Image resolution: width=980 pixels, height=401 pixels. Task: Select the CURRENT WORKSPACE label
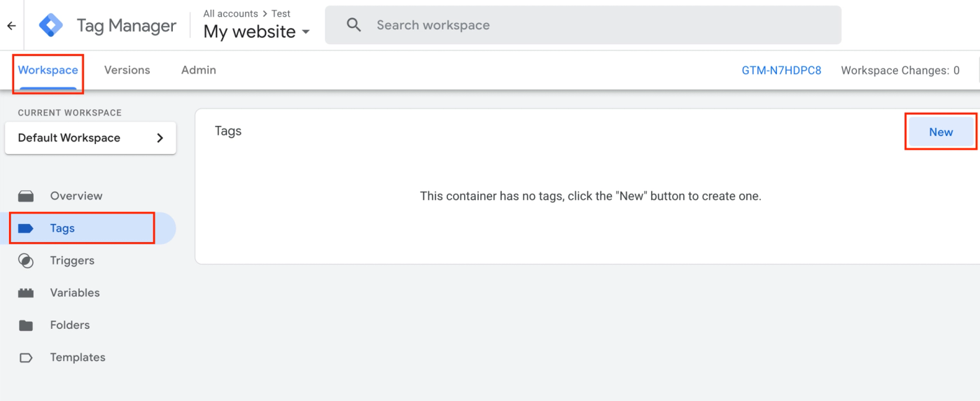pos(70,113)
